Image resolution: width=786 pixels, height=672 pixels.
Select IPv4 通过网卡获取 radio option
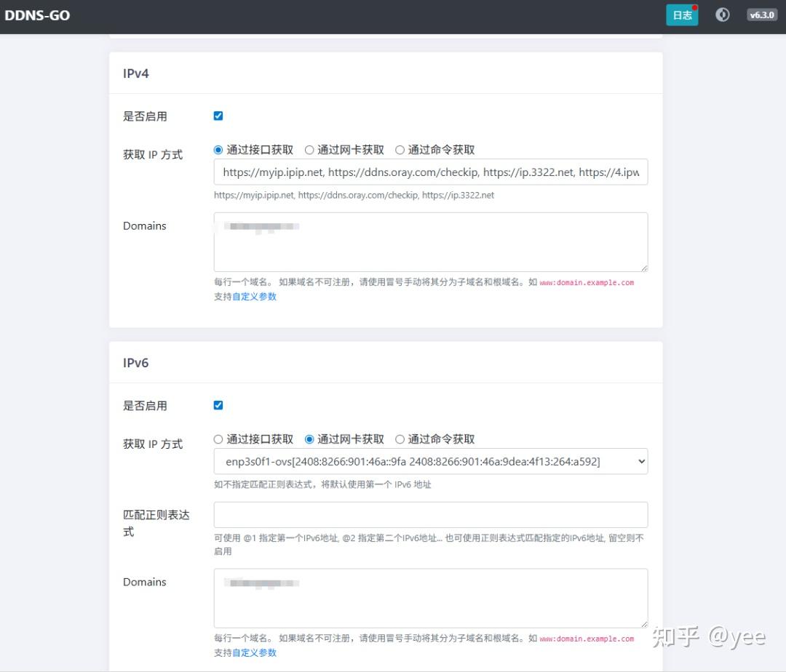click(x=309, y=150)
